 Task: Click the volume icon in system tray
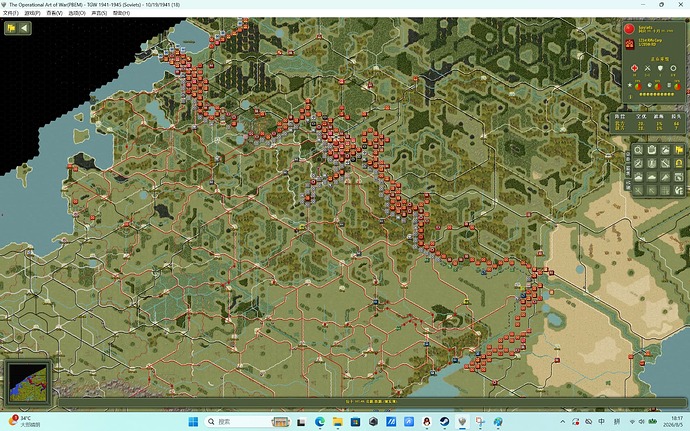[641, 422]
